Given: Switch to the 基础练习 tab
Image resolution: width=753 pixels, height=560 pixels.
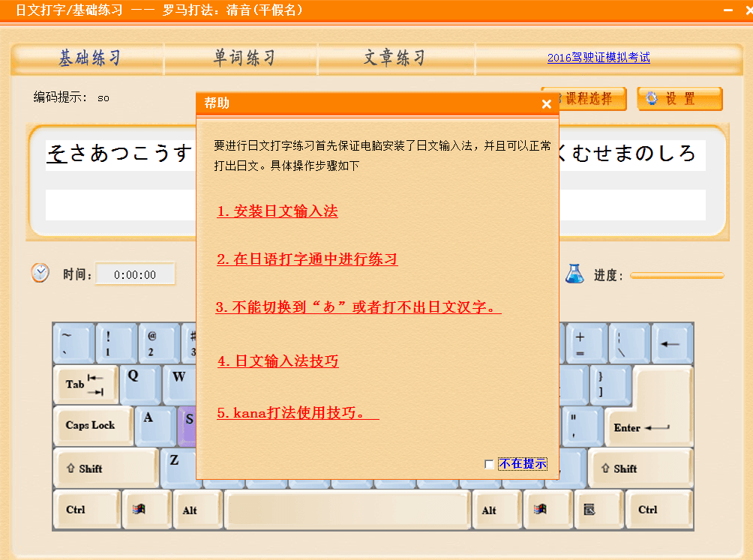Looking at the screenshot, I should (x=89, y=58).
